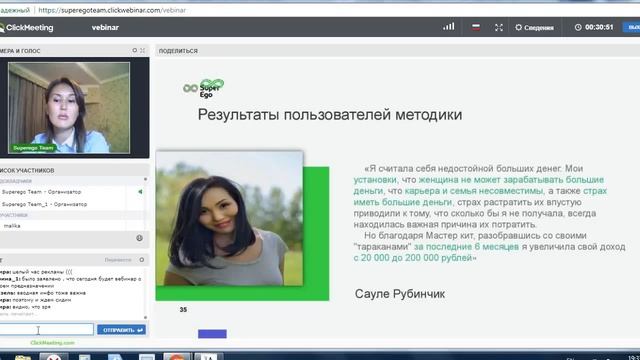Open the folder icon in Windows taskbar
The height and width of the screenshot is (360, 640).
[x=22, y=358]
